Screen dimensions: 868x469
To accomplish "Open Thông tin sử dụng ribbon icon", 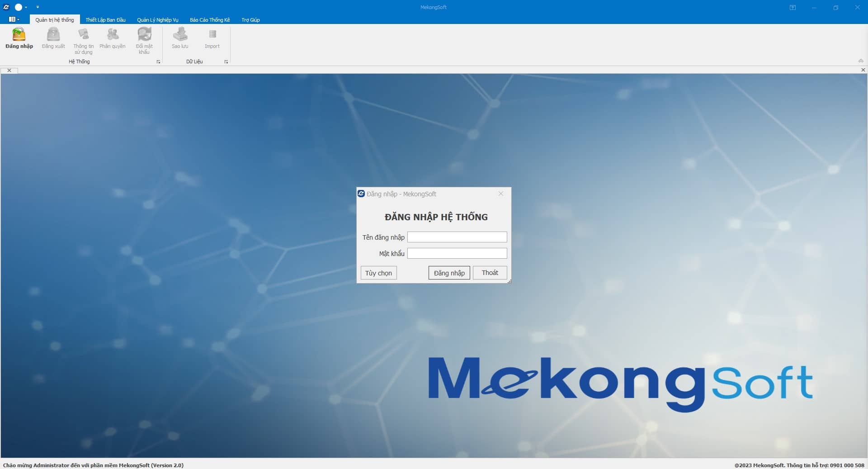I will pos(84,41).
